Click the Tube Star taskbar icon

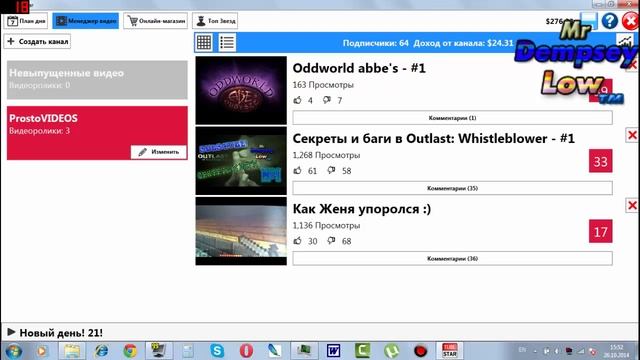point(450,351)
